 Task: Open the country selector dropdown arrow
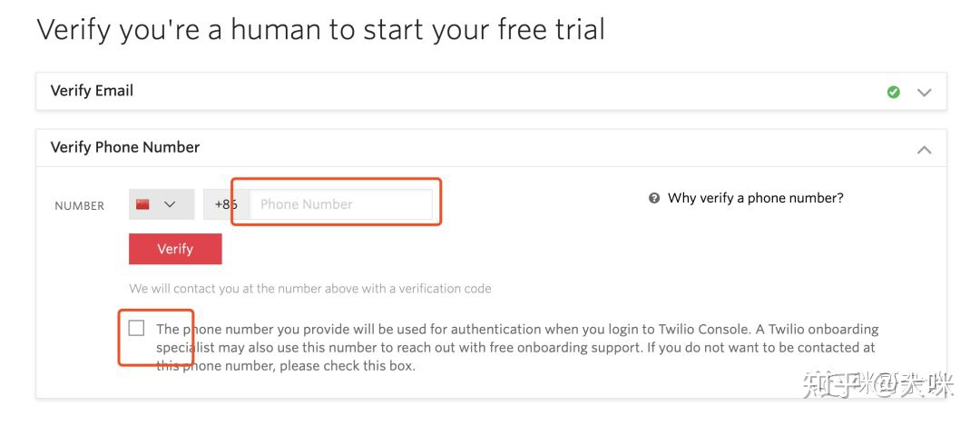click(x=170, y=204)
